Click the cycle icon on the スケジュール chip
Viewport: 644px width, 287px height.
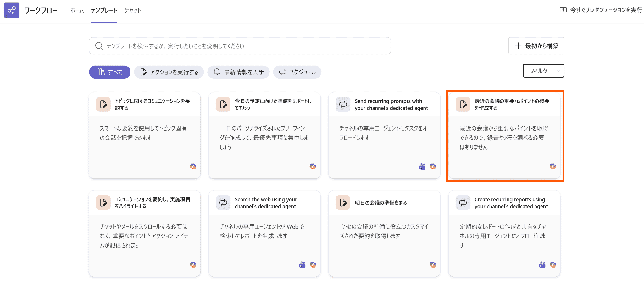click(x=282, y=72)
